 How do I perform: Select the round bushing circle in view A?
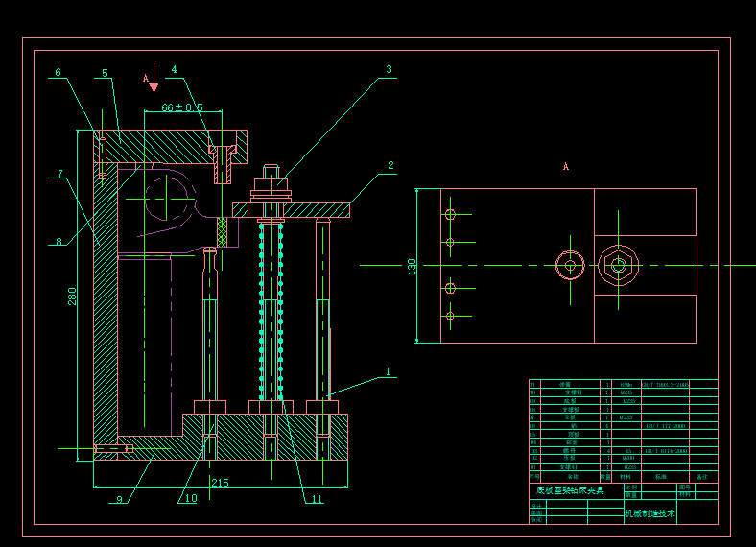(571, 265)
